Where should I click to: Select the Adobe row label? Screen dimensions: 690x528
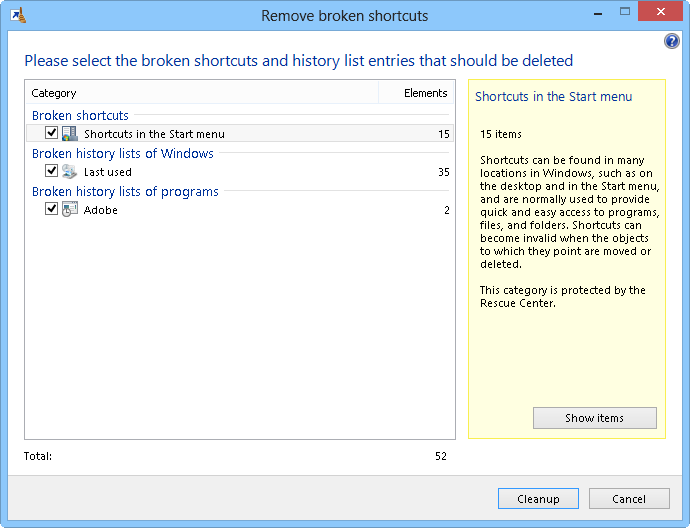tap(101, 210)
